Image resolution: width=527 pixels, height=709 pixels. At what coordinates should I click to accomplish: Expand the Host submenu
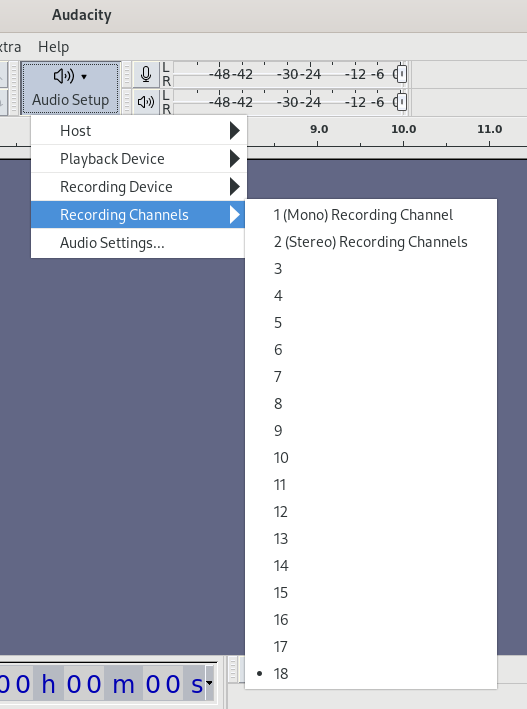[139, 131]
